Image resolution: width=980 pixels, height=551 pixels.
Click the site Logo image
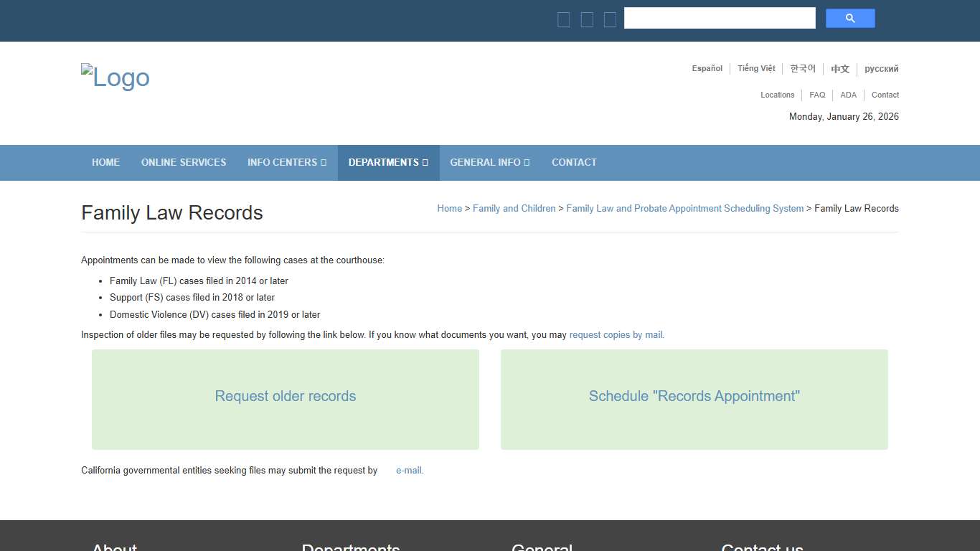pos(115,77)
